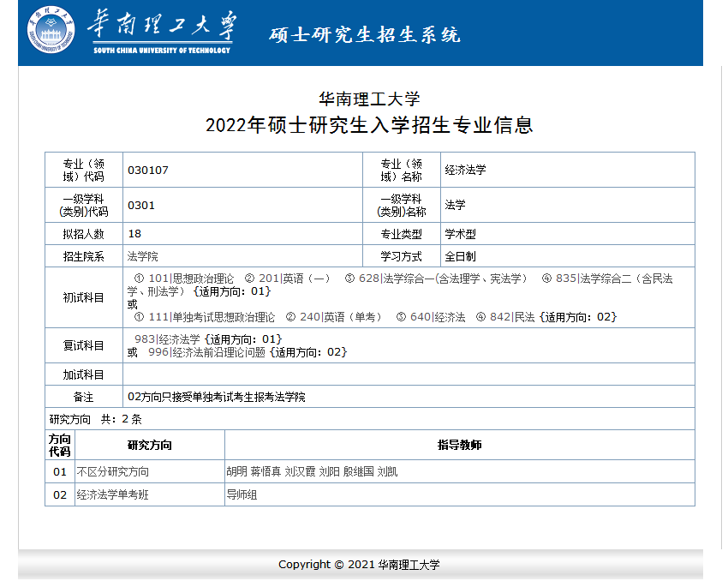The width and height of the screenshot is (728, 587).
Task: Open exam subject 111|单独考试思想政治理论
Action: click(x=212, y=317)
